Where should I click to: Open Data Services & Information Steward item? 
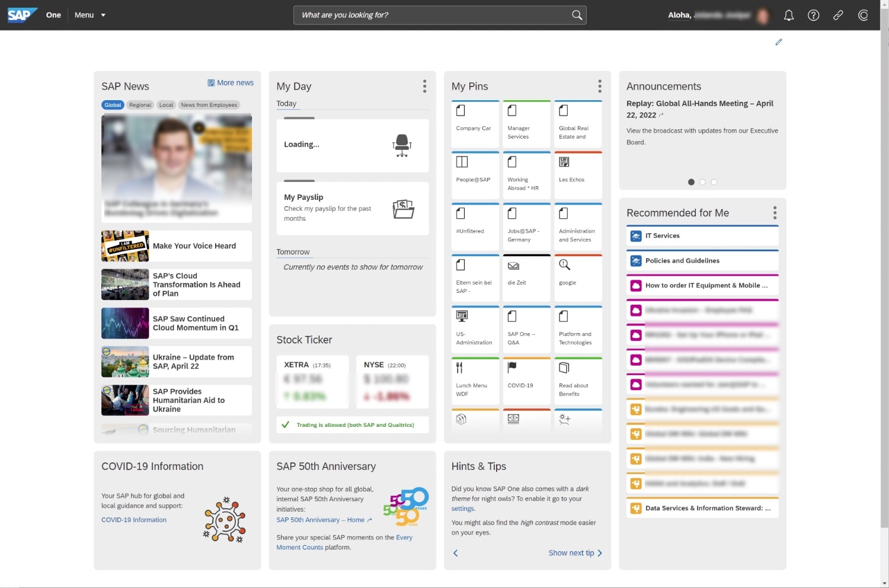coord(702,508)
